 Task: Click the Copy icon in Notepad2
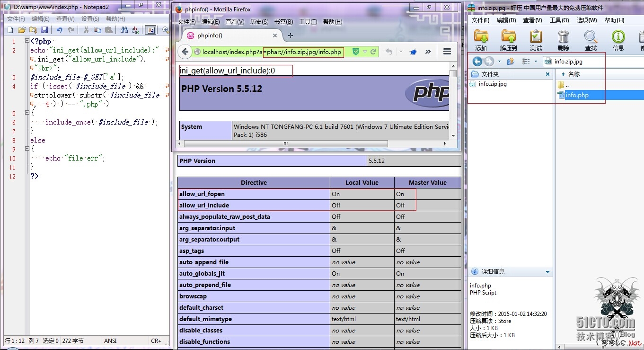[97, 30]
